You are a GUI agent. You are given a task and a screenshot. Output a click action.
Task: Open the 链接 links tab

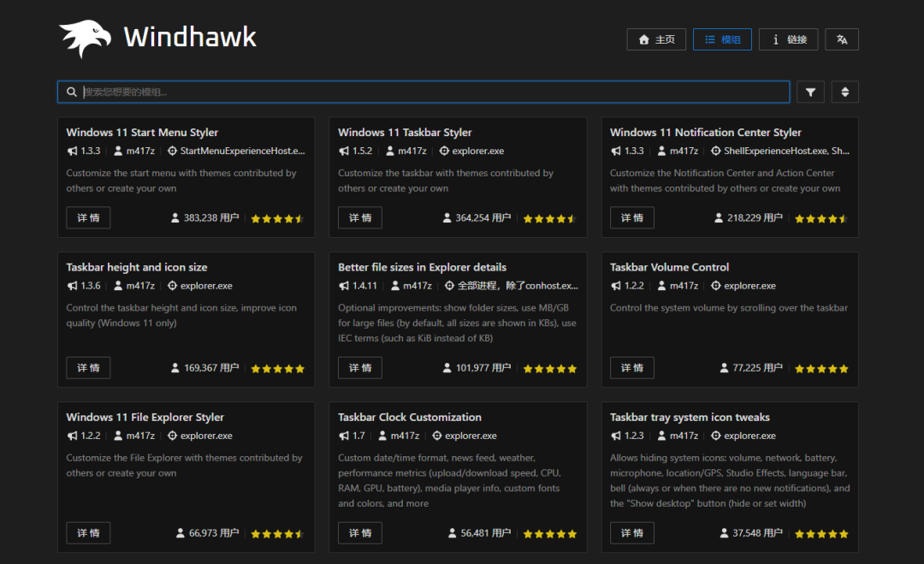pos(788,39)
